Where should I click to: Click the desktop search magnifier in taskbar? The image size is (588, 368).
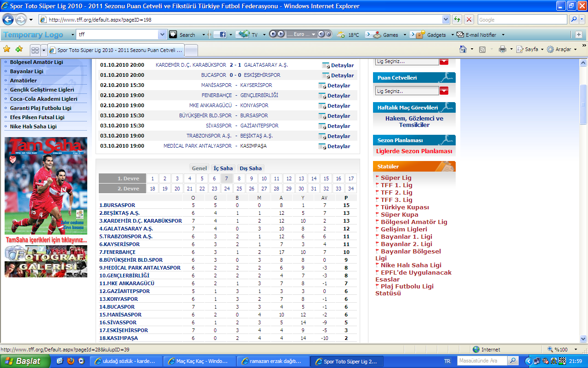coord(513,361)
